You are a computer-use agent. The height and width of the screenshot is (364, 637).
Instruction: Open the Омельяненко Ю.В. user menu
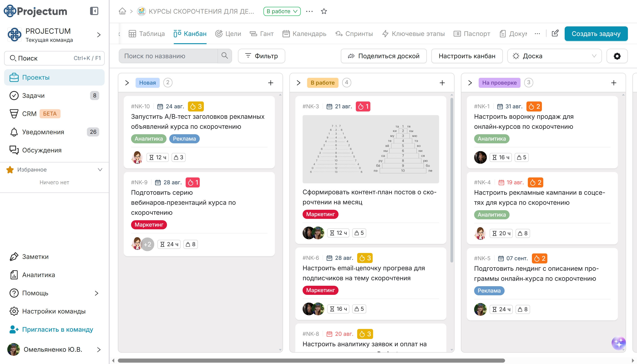point(54,349)
